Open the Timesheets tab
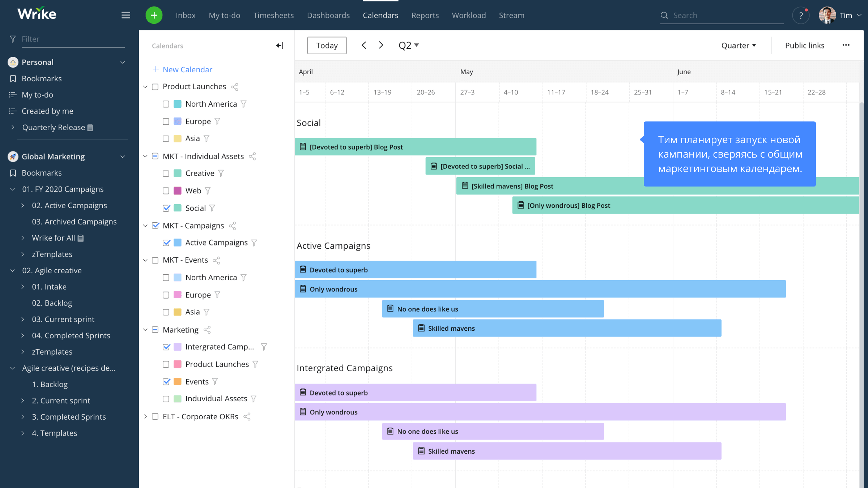Image resolution: width=868 pixels, height=488 pixels. coord(273,15)
